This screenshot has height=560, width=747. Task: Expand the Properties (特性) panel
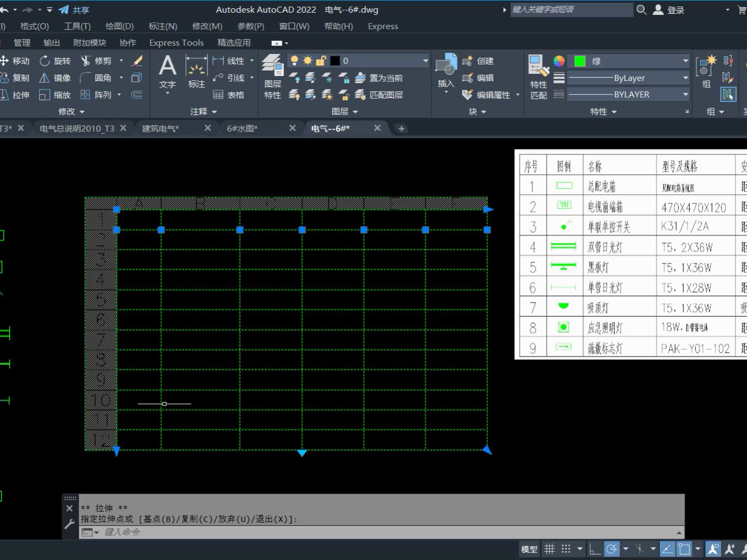point(603,111)
